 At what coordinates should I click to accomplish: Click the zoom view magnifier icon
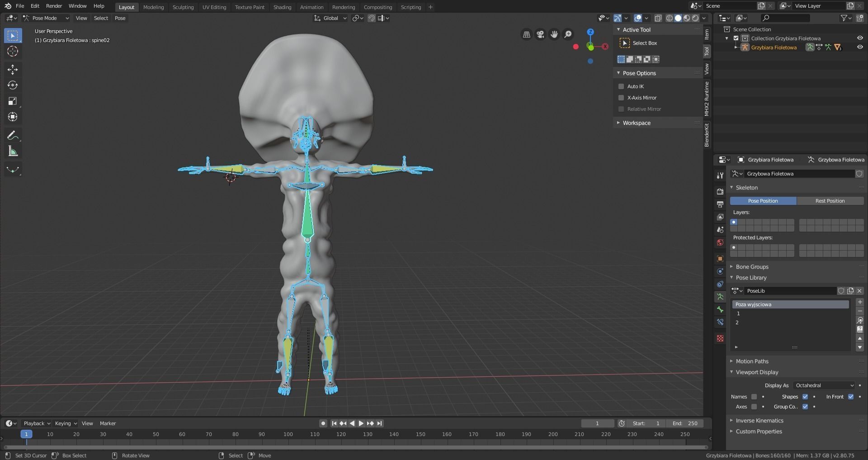click(x=568, y=34)
